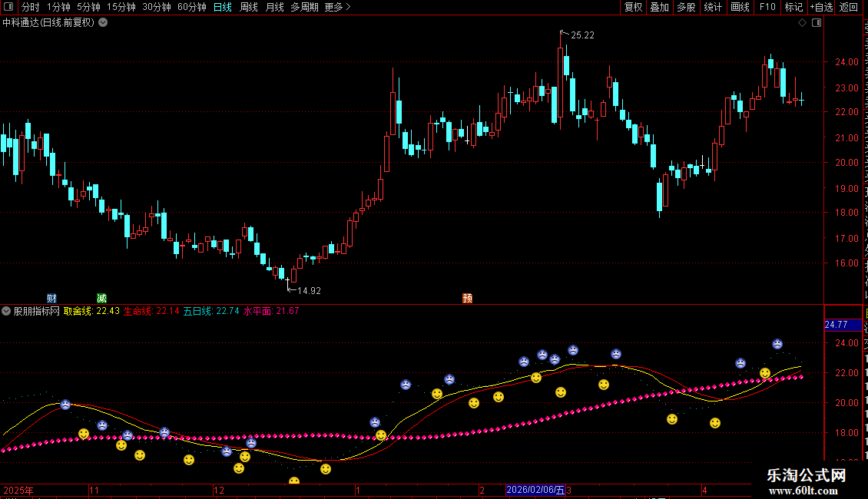Click the 减 shareholding reduction marker
The width and height of the screenshot is (868, 499).
click(x=101, y=298)
